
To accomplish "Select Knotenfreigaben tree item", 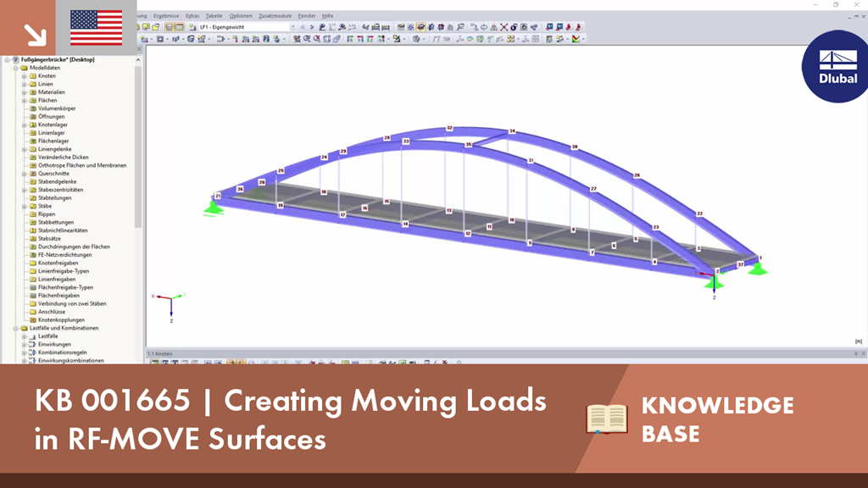I will coord(58,263).
